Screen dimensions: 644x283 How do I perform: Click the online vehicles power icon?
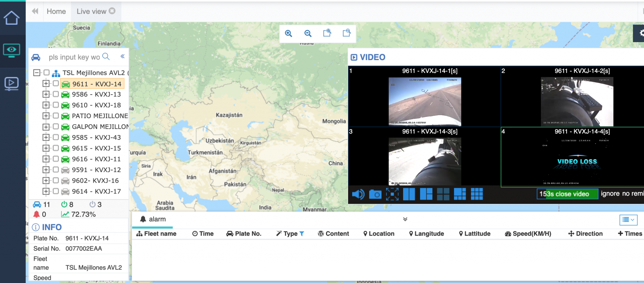coord(64,204)
